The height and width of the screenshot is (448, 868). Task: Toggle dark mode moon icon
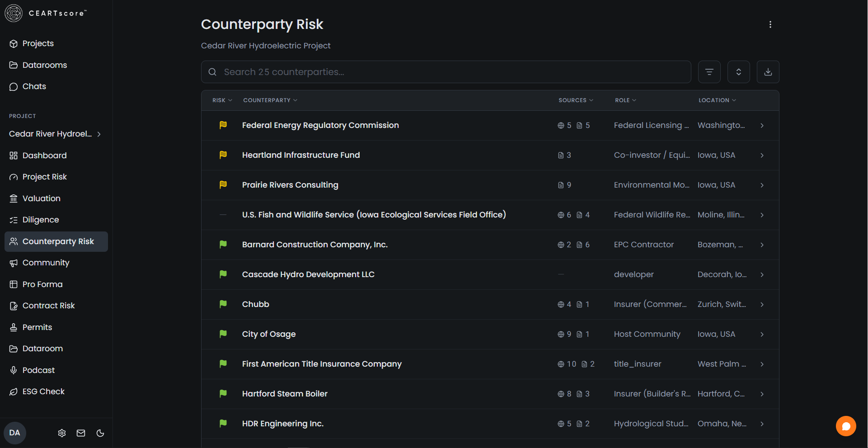coord(100,433)
